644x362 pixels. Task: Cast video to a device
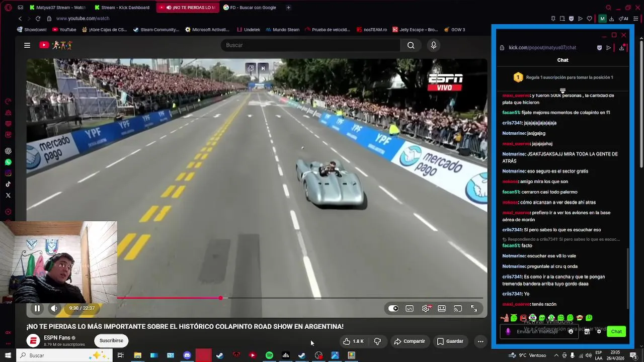tap(458, 308)
